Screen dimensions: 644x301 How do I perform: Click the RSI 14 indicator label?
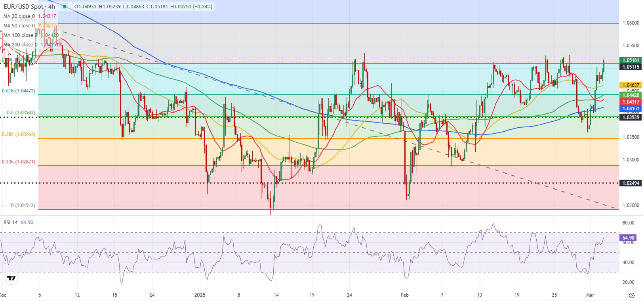(11, 222)
